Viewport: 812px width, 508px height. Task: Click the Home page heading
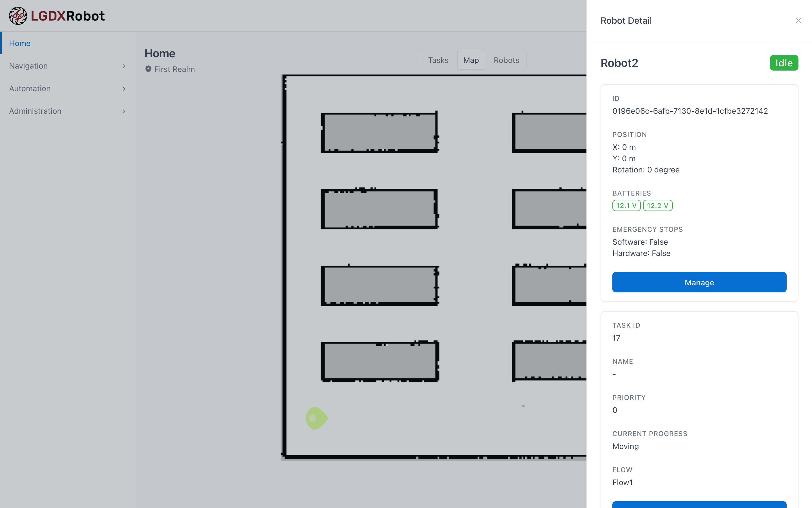click(x=160, y=53)
